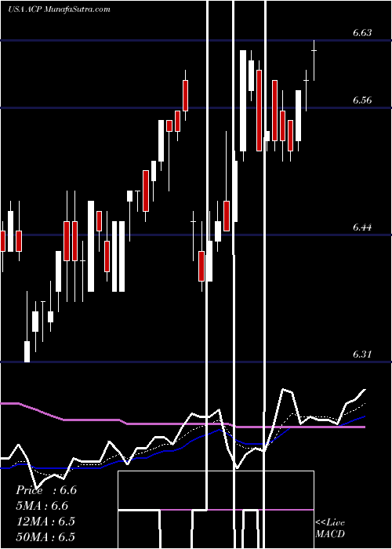Click the '12MA : 6.5' value
Viewport: 392px width, 549px height.
click(x=45, y=521)
